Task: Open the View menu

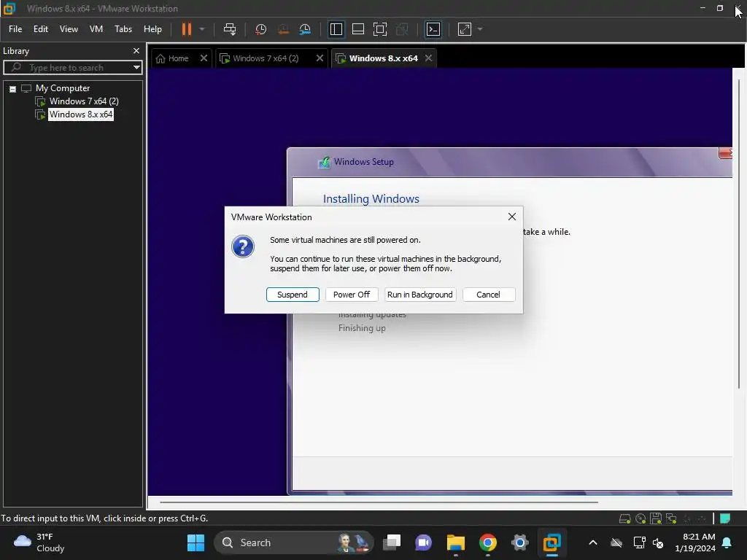Action: (69, 29)
